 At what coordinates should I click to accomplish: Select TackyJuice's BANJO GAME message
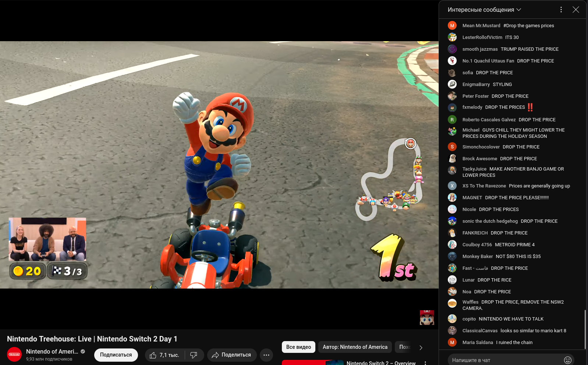(513, 172)
